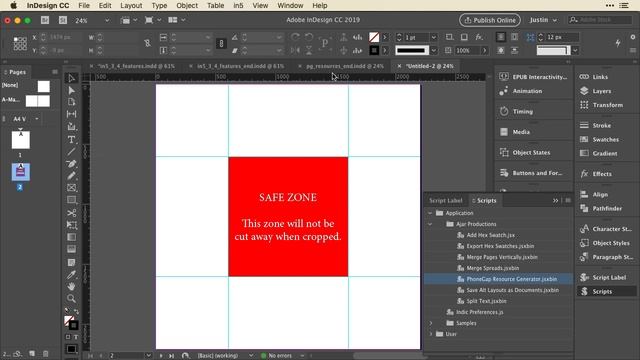Select the Free Transform tool
640x360 pixels.
point(71,225)
